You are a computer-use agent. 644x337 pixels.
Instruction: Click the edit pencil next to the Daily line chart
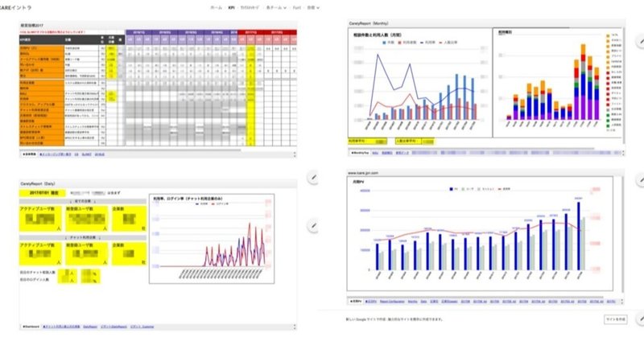[313, 226]
